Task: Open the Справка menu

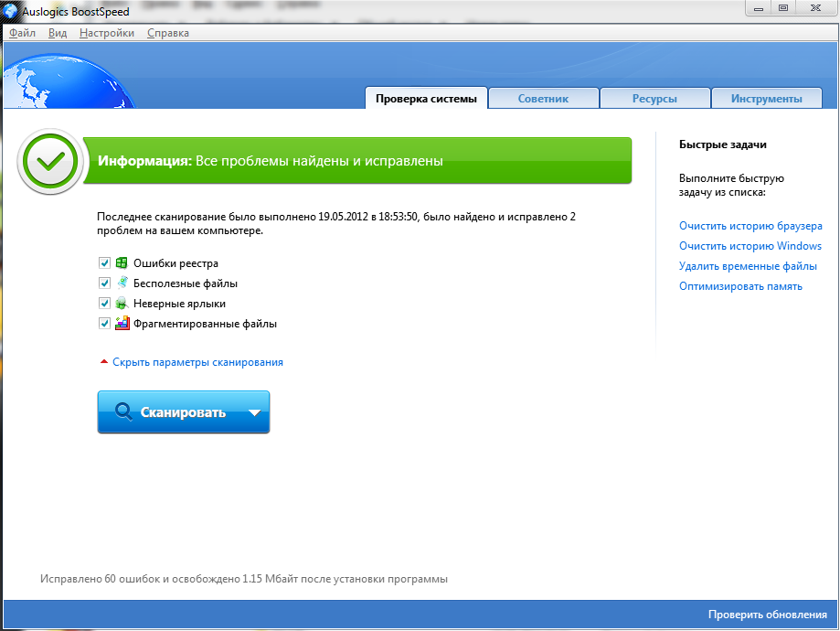Action: click(x=168, y=33)
